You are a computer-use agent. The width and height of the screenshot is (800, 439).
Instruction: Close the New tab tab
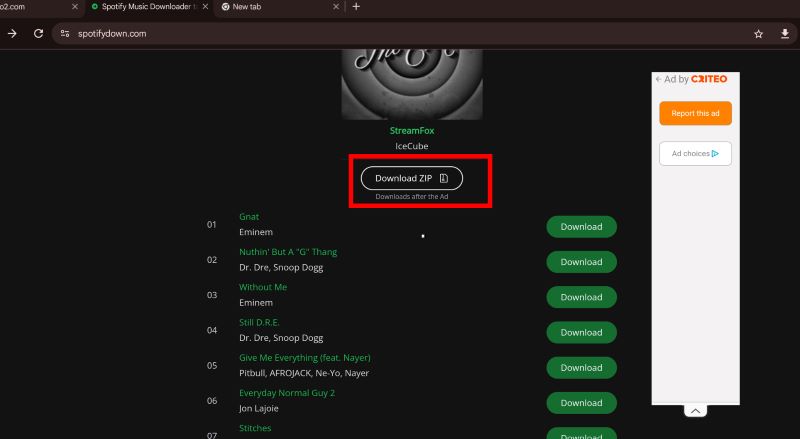[x=336, y=7]
